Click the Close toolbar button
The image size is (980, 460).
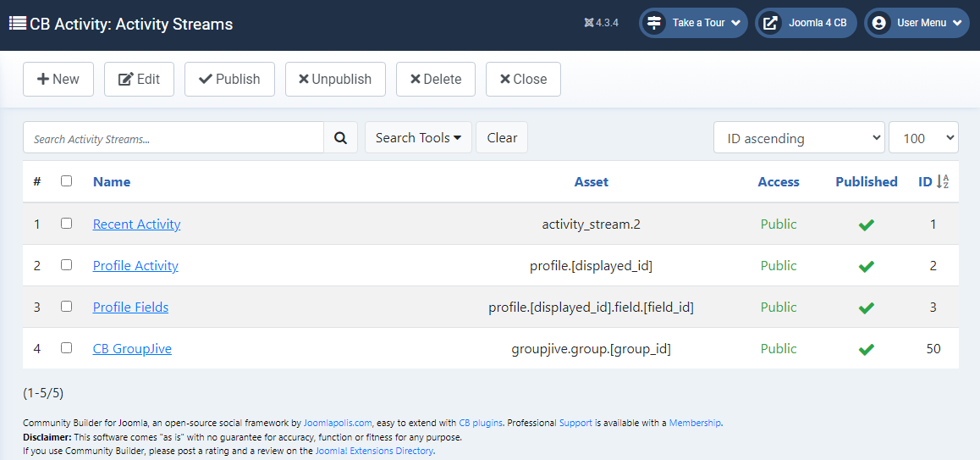coord(523,80)
